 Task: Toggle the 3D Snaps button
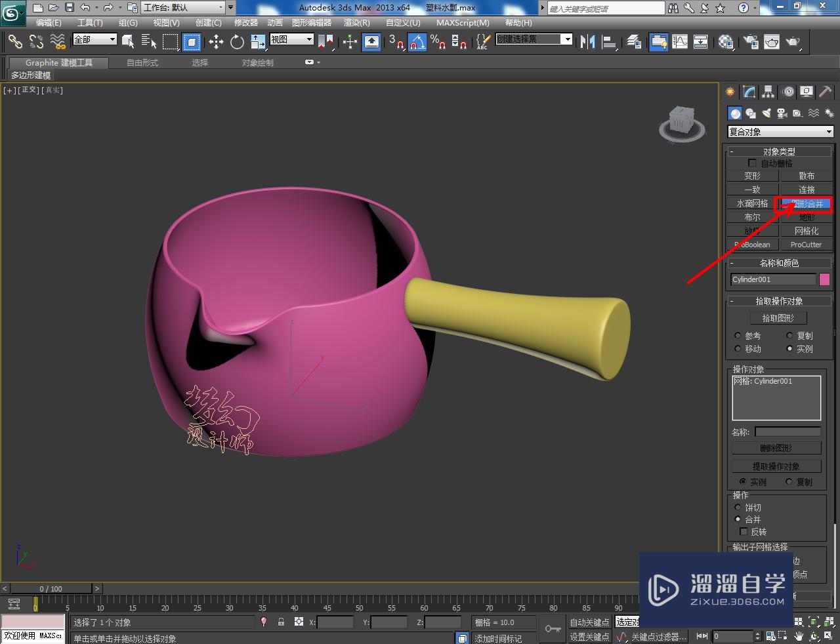coord(396,42)
